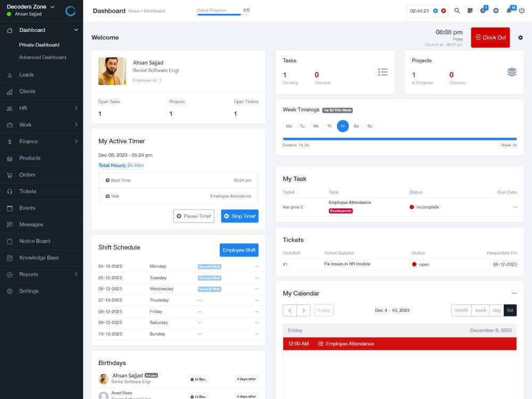Screen dimensions: 532x399
Task: Open the red Employee Attendance calendar event
Action: click(x=400, y=344)
